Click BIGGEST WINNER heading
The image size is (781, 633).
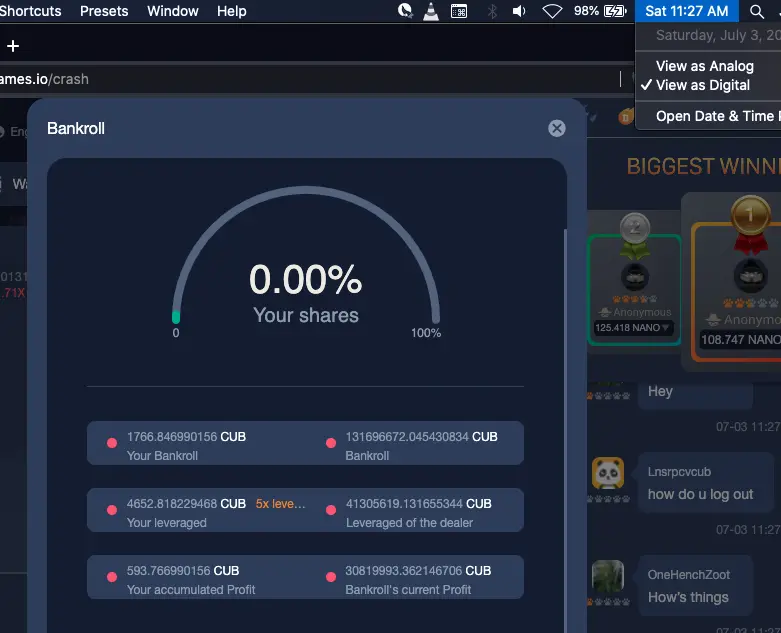coord(703,166)
